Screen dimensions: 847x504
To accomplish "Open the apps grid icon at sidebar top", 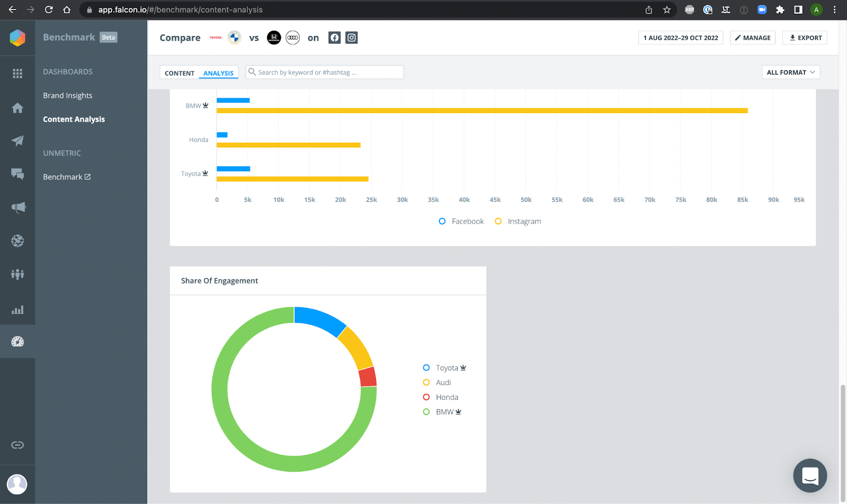I will click(x=17, y=73).
